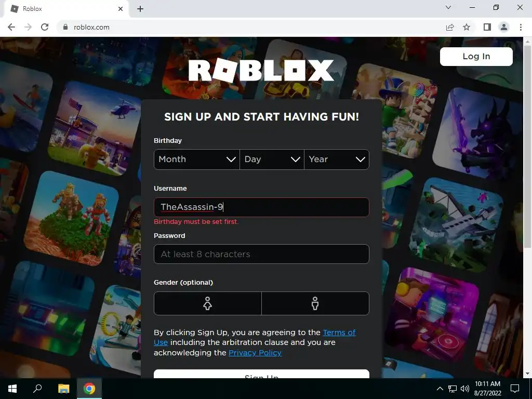532x399 pixels.
Task: Open the Windows Start menu
Action: pyautogui.click(x=12, y=389)
